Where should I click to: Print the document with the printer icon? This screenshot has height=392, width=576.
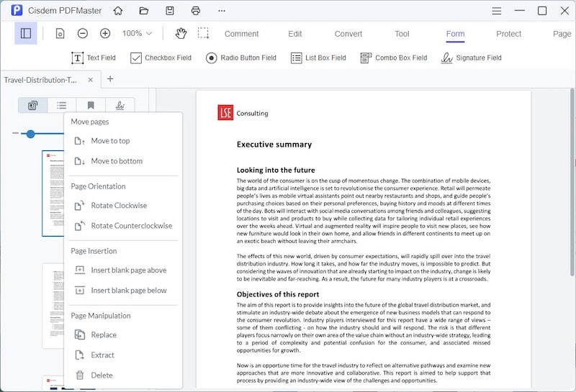196,11
